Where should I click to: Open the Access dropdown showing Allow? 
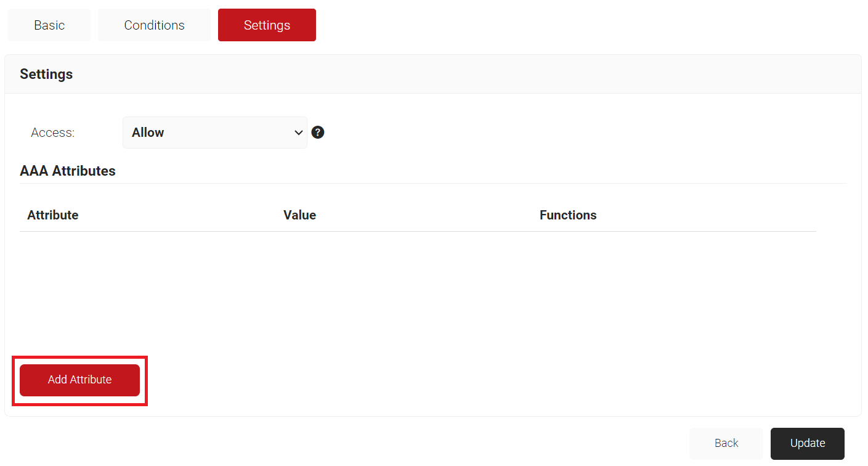[x=214, y=133]
